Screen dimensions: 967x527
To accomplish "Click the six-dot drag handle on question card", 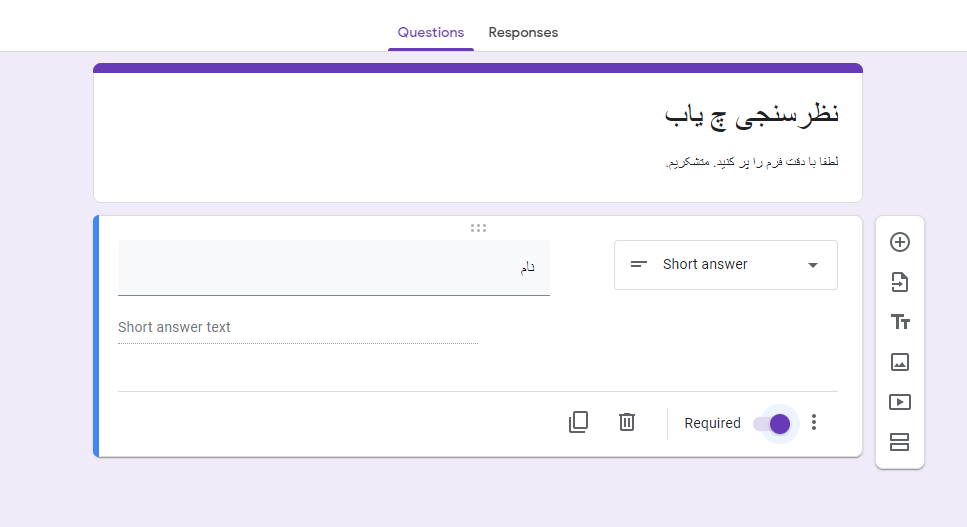I will 478,228.
